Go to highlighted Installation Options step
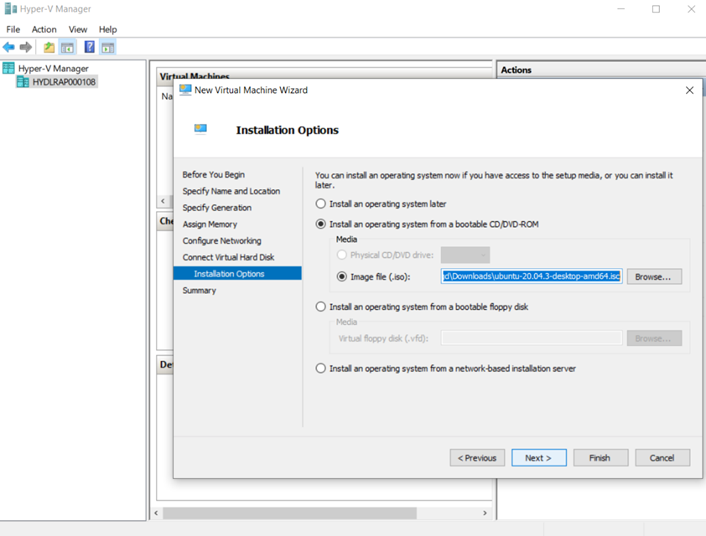 [237, 273]
